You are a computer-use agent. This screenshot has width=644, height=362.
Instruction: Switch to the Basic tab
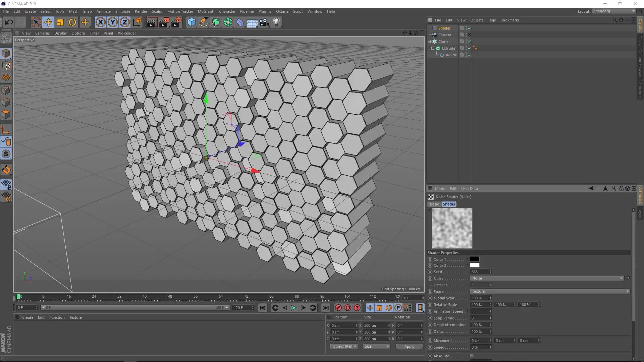tap(434, 204)
